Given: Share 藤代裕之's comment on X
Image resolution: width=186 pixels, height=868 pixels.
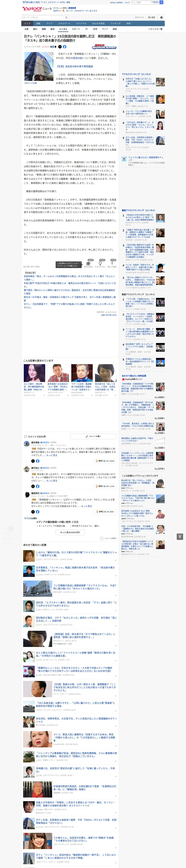Looking at the screenshot, I should click(x=33, y=486).
